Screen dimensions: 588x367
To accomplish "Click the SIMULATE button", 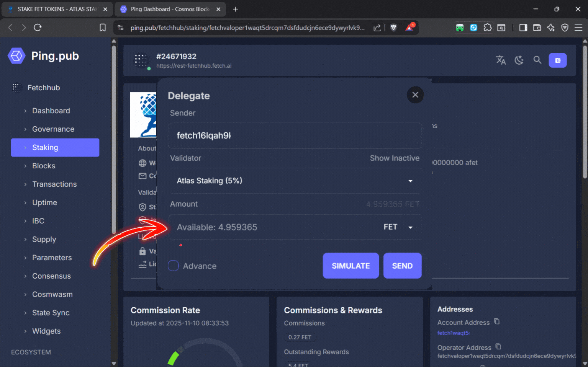I will coord(351,266).
